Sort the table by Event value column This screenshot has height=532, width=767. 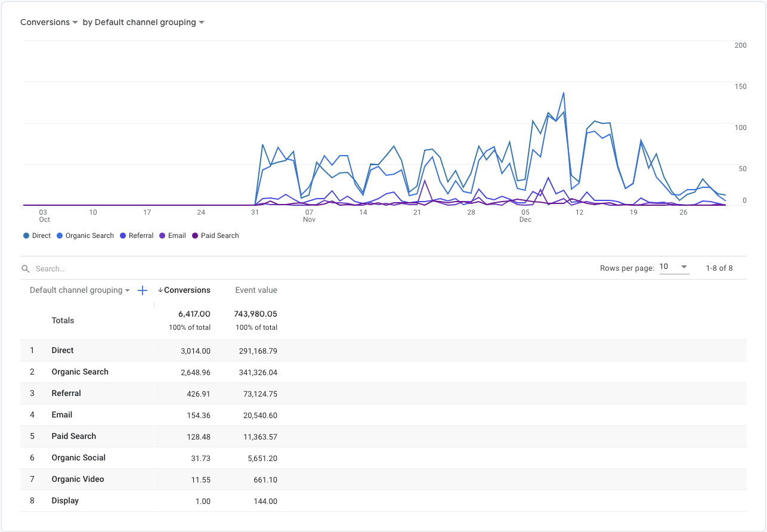(x=256, y=290)
